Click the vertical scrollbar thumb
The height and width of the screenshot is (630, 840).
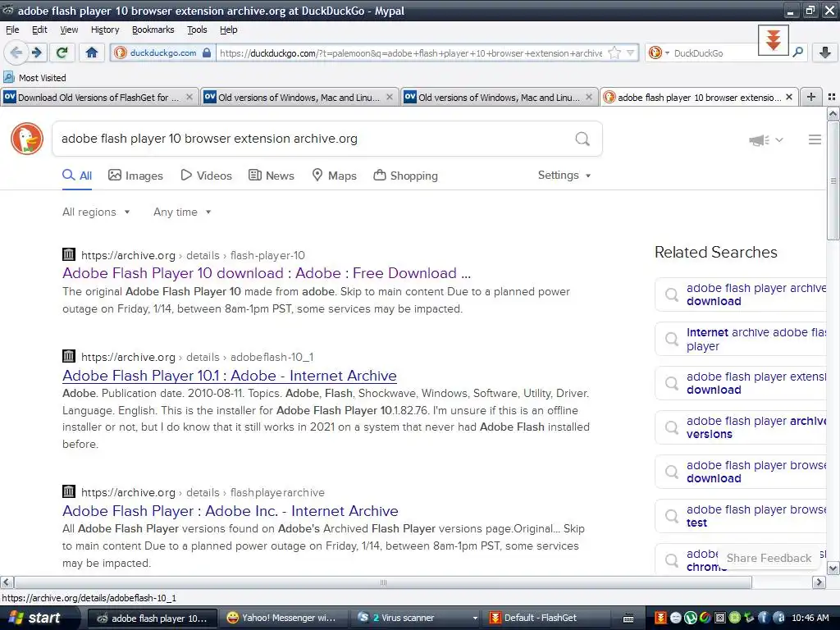point(833,180)
